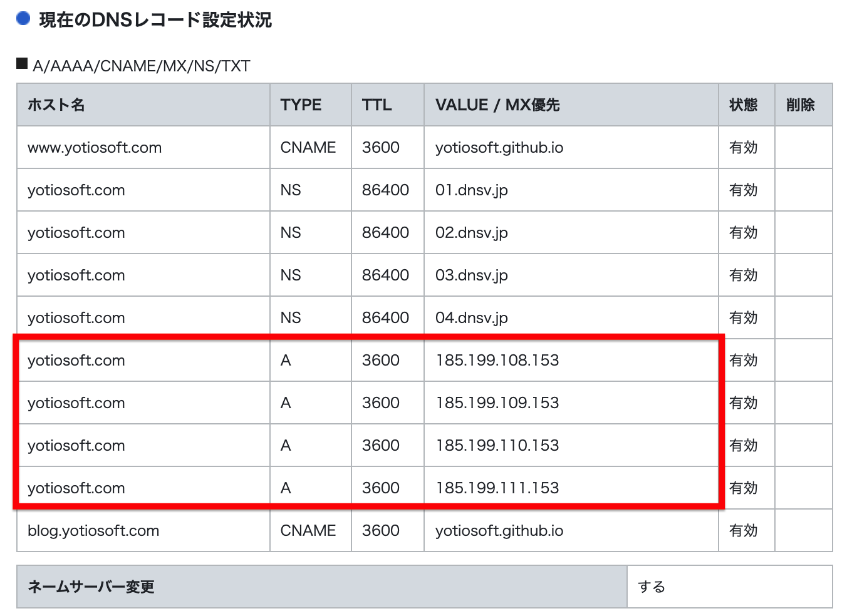Click the TYPE column header
Screen dimensions: 852x616
pos(311,105)
